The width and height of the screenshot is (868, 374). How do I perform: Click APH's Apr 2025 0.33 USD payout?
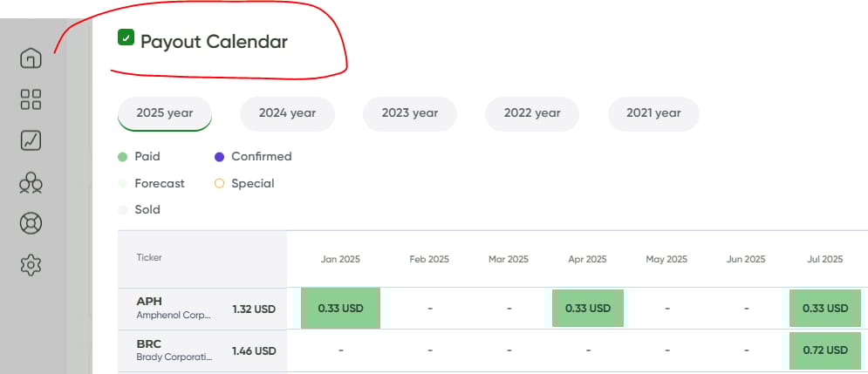pos(587,309)
